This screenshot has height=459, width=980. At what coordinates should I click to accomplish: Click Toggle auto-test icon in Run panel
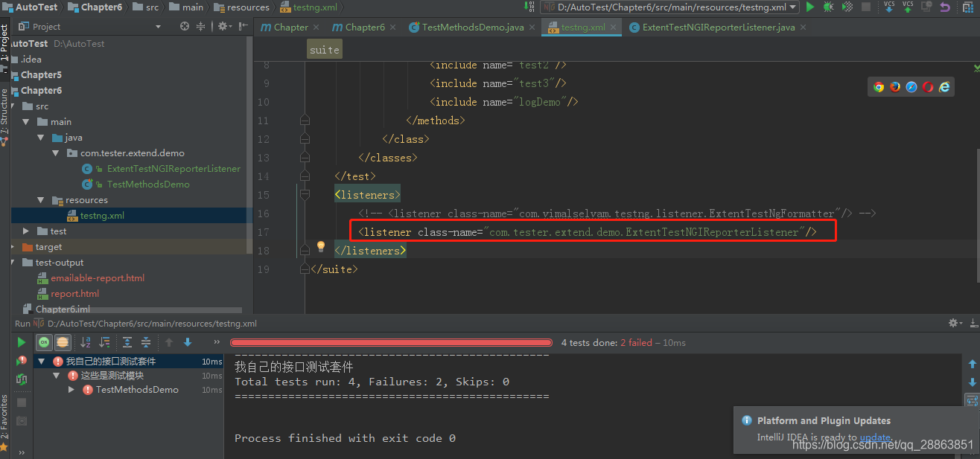point(22,379)
